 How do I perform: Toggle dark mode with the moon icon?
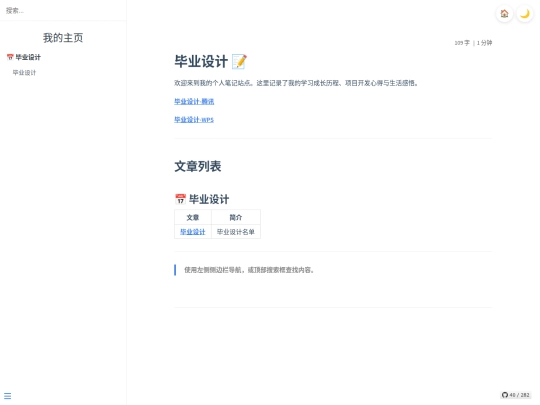[x=525, y=14]
